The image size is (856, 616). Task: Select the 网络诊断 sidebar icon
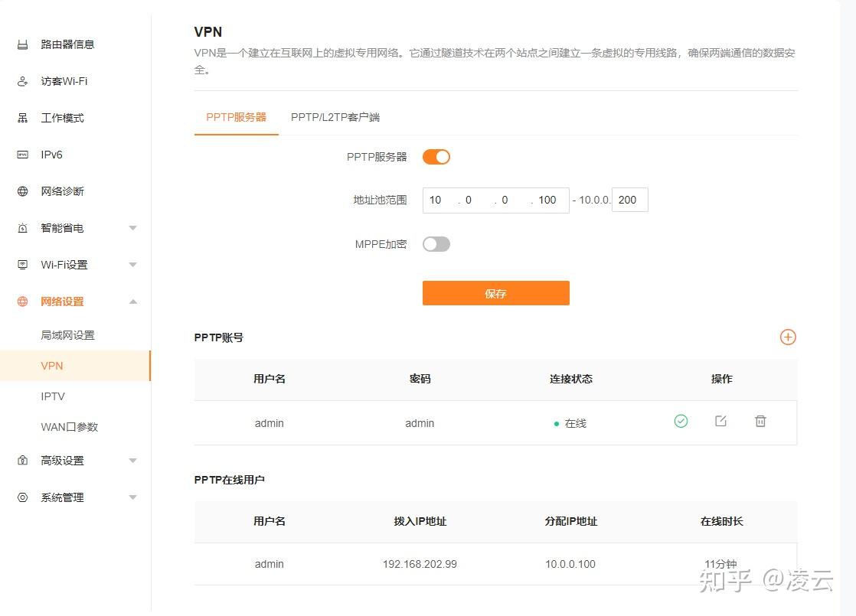(x=23, y=191)
